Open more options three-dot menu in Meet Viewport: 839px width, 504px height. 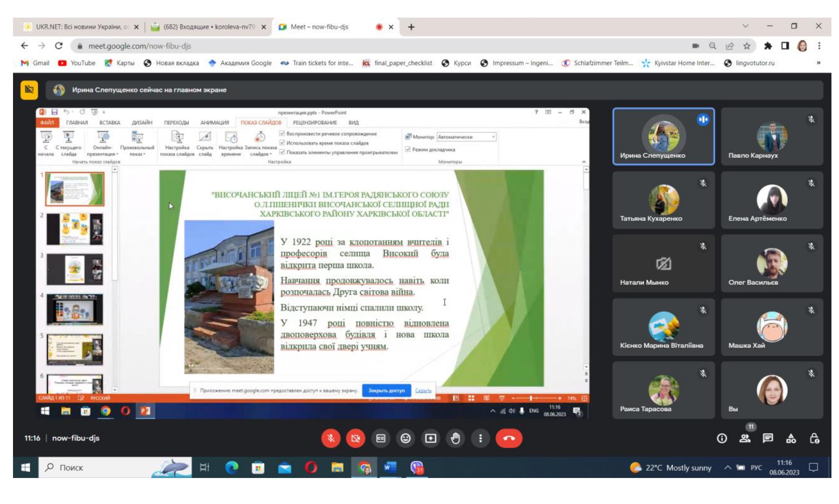[x=481, y=439]
